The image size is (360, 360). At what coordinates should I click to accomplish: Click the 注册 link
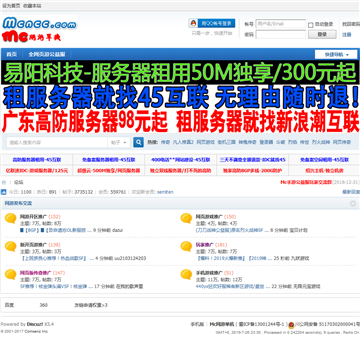(347, 35)
